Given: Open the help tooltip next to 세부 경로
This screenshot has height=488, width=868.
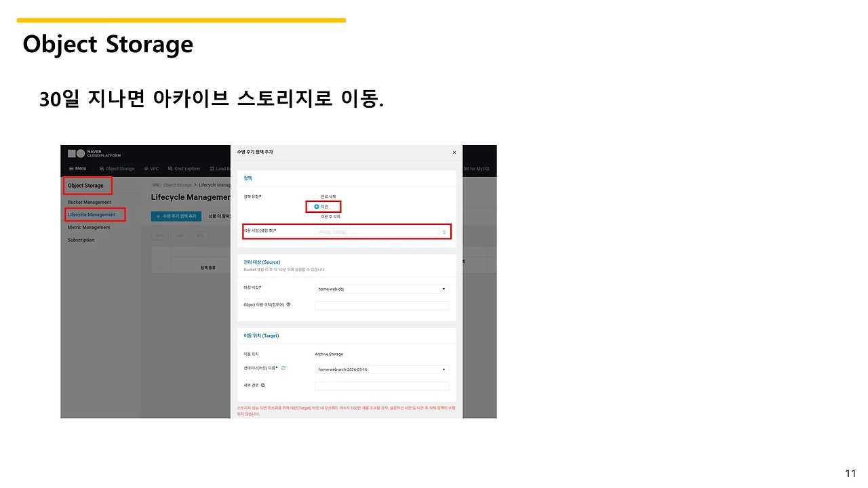Looking at the screenshot, I should click(263, 384).
